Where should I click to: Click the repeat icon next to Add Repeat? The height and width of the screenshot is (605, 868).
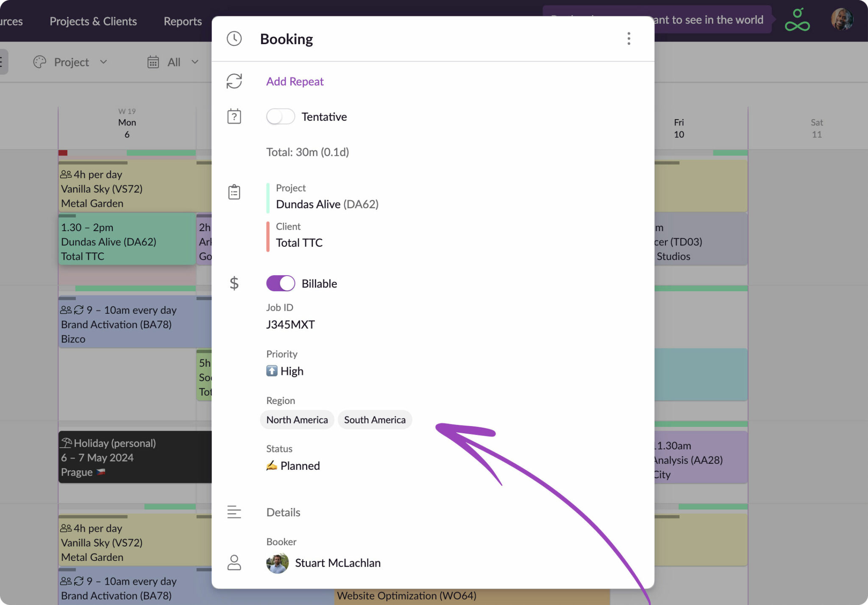pos(234,81)
